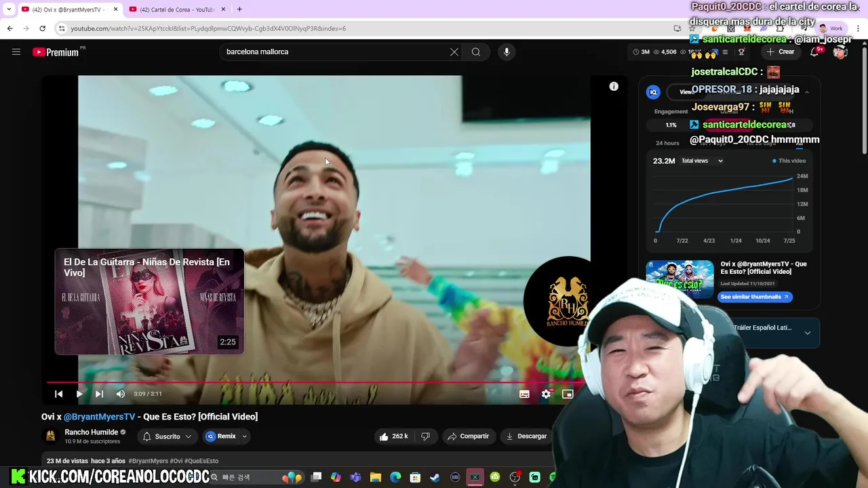The width and height of the screenshot is (868, 488).
Task: Open the Work profile menu
Action: click(830, 28)
